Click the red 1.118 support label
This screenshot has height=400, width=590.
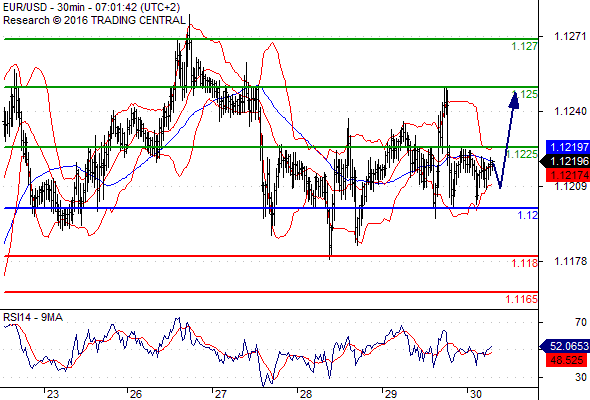(x=525, y=263)
